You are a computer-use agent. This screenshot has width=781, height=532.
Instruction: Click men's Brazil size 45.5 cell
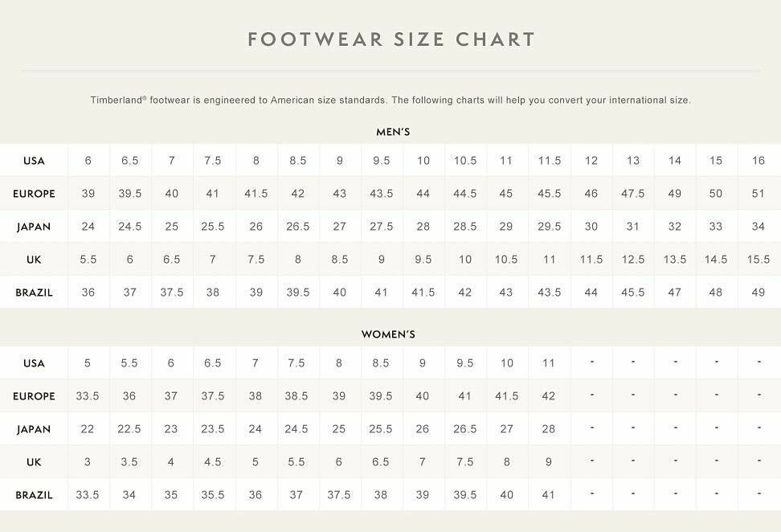(x=633, y=293)
